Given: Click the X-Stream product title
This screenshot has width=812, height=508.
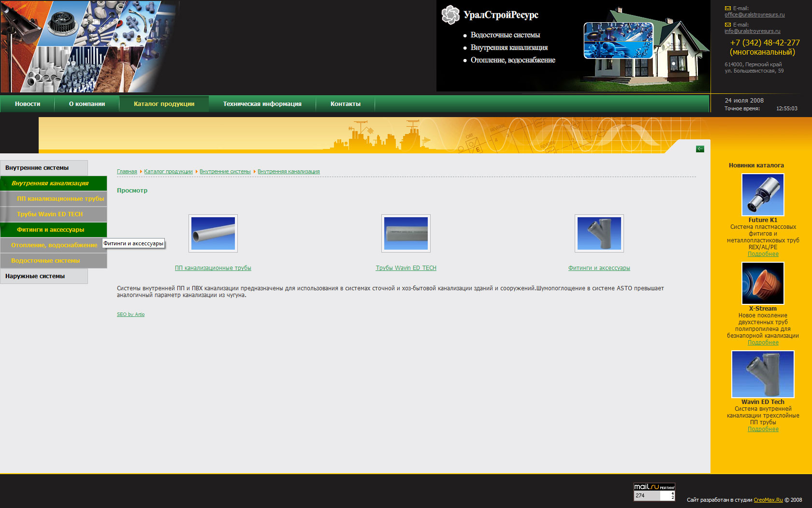Looking at the screenshot, I should point(763,309).
